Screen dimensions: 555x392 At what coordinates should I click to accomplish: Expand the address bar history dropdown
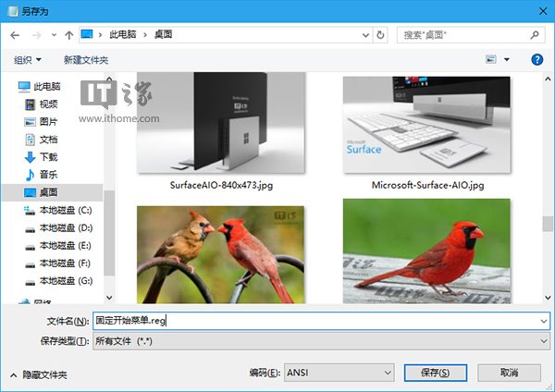365,35
